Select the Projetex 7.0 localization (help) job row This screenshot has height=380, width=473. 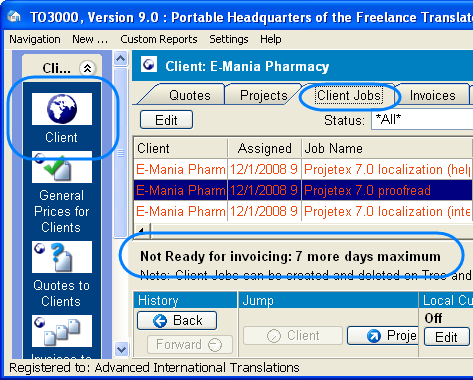coord(303,169)
